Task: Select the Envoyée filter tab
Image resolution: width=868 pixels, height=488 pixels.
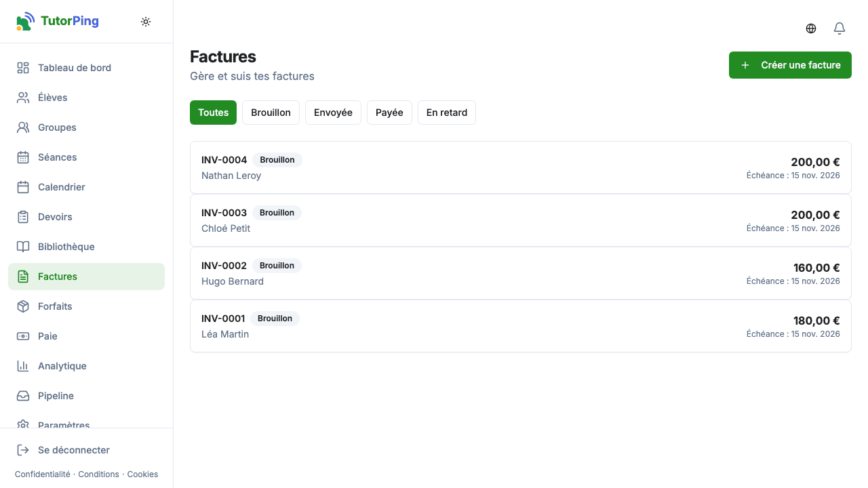Action: coord(333,113)
